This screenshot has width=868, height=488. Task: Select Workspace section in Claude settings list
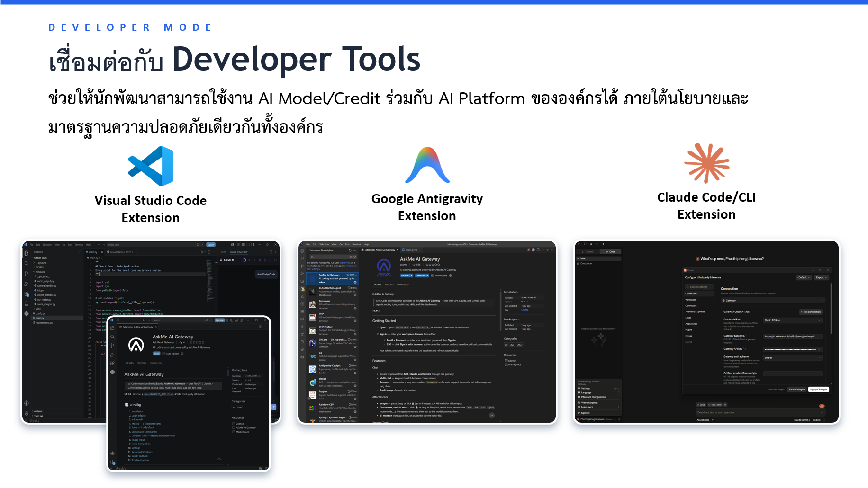[691, 300]
